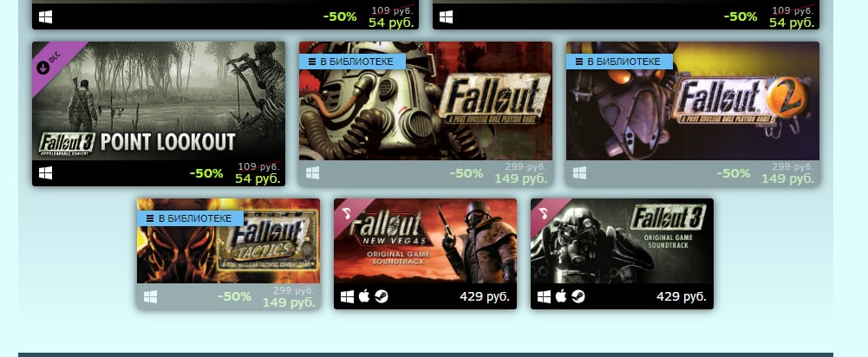Open the Fallout 2 game capsule
This screenshot has width=868, height=357.
pos(693,101)
